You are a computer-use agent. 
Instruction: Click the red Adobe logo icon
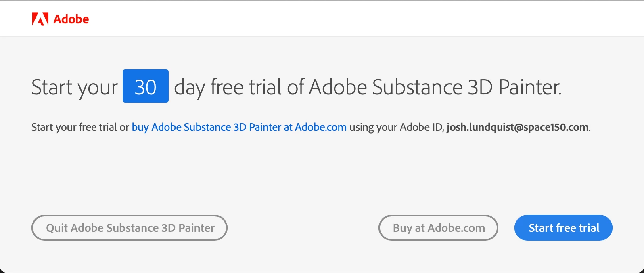point(40,19)
